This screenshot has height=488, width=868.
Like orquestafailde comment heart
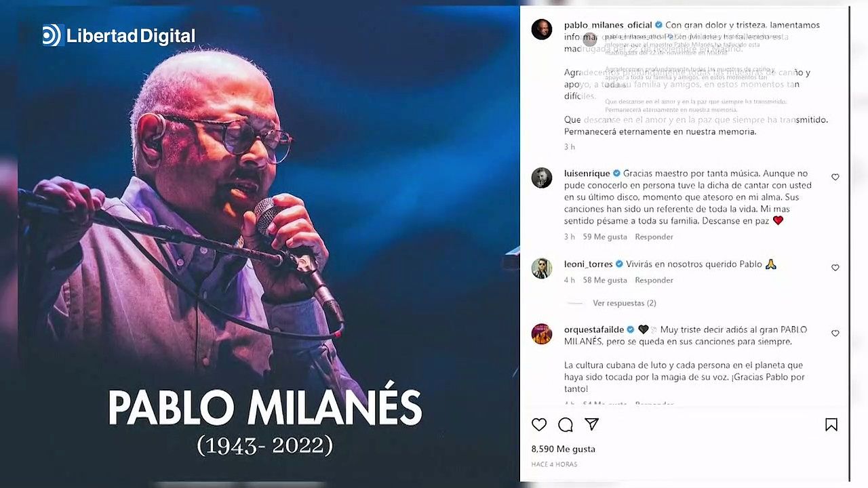click(x=835, y=333)
